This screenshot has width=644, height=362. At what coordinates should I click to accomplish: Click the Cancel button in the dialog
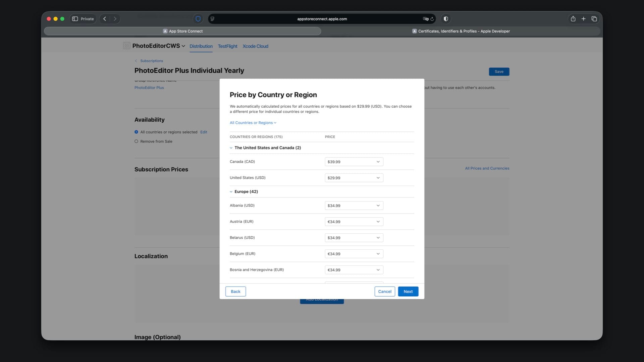[x=384, y=292]
